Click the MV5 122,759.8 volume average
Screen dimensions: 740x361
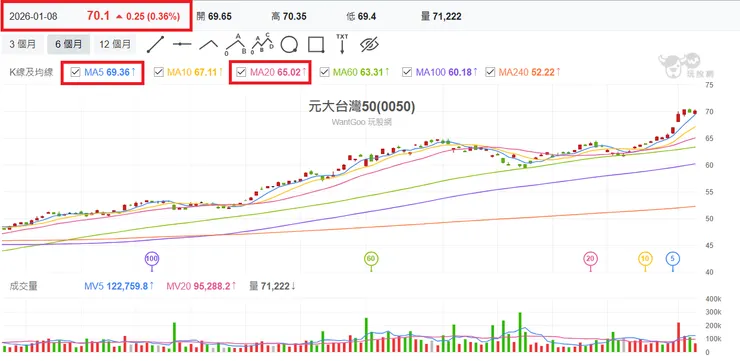point(120,286)
